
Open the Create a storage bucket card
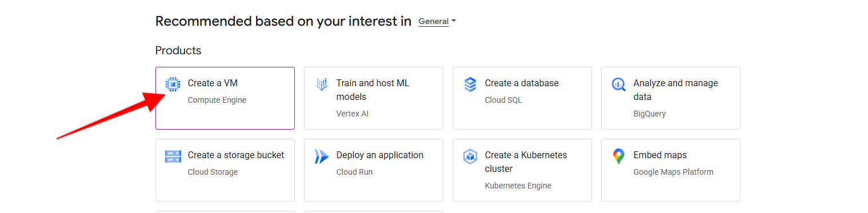(x=225, y=170)
